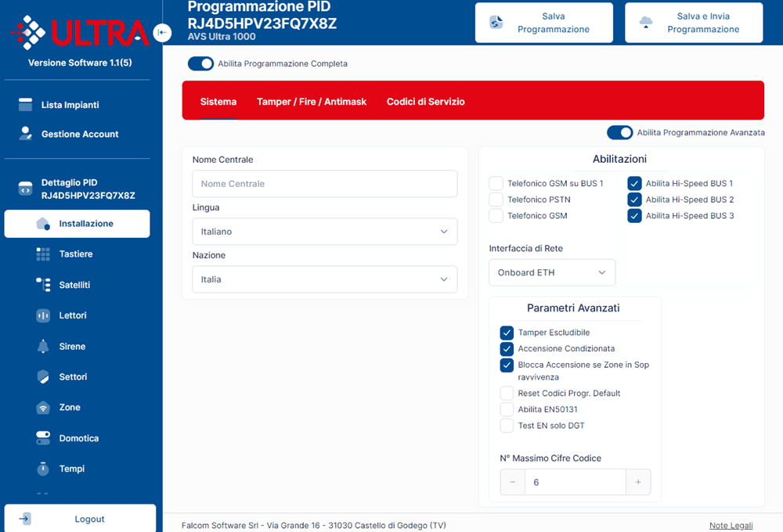Click the Satelliti icon in the sidebar
Image resolution: width=783 pixels, height=532 pixels.
click(x=43, y=285)
